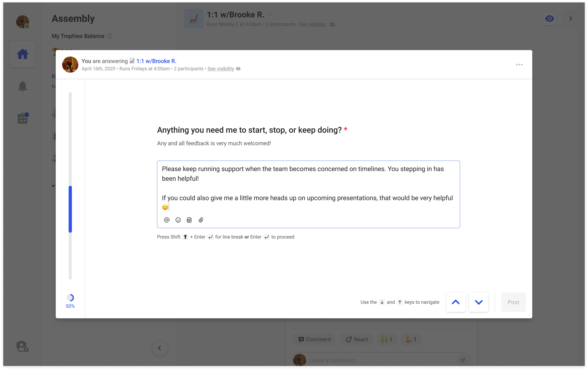The height and width of the screenshot is (370, 588).
Task: Click the flow chart icon beside page title
Action: (x=194, y=19)
